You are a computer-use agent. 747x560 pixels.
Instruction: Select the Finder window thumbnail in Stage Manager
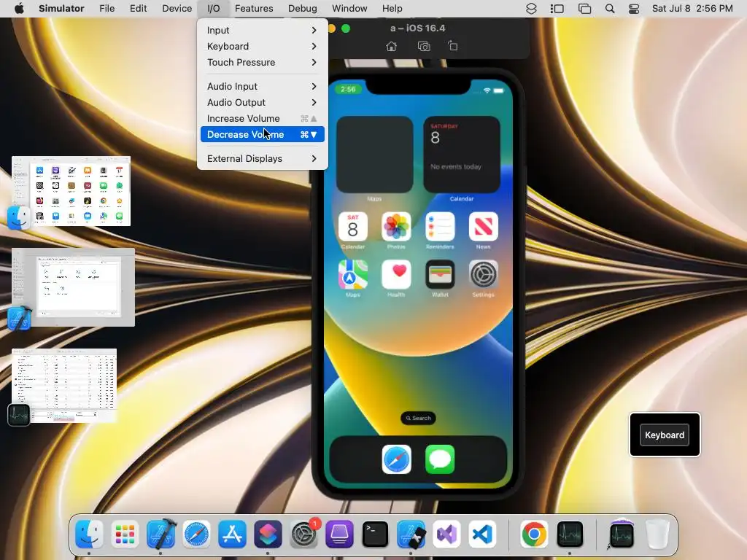click(71, 191)
